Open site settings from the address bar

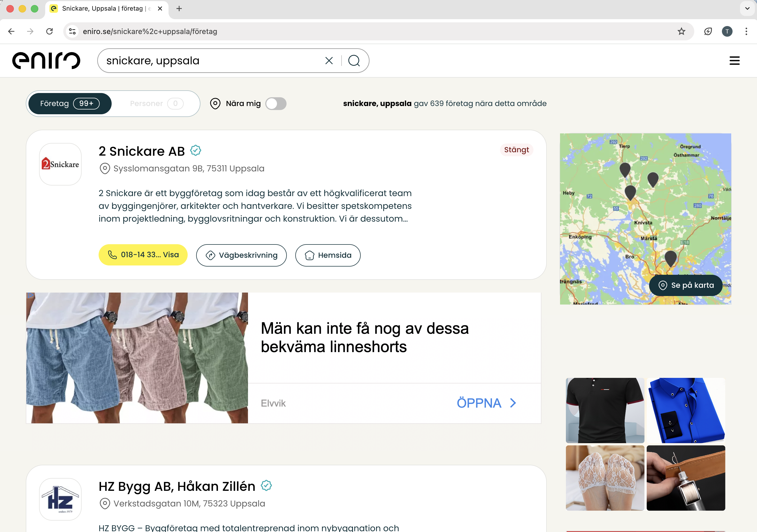pos(72,31)
